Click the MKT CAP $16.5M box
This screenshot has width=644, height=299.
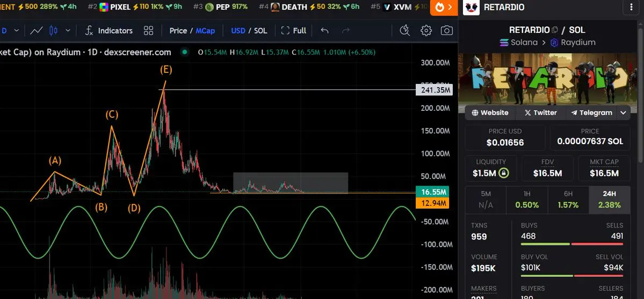click(x=604, y=168)
